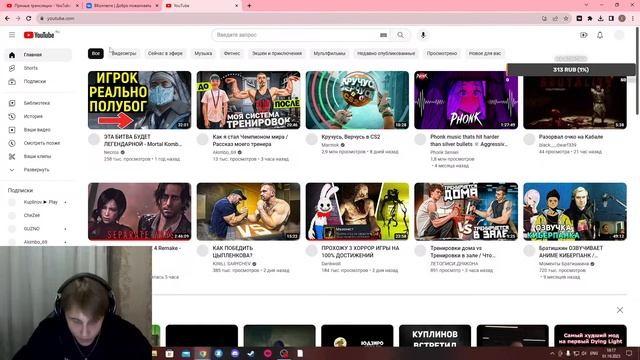Select the Новое для вас chip

click(485, 53)
